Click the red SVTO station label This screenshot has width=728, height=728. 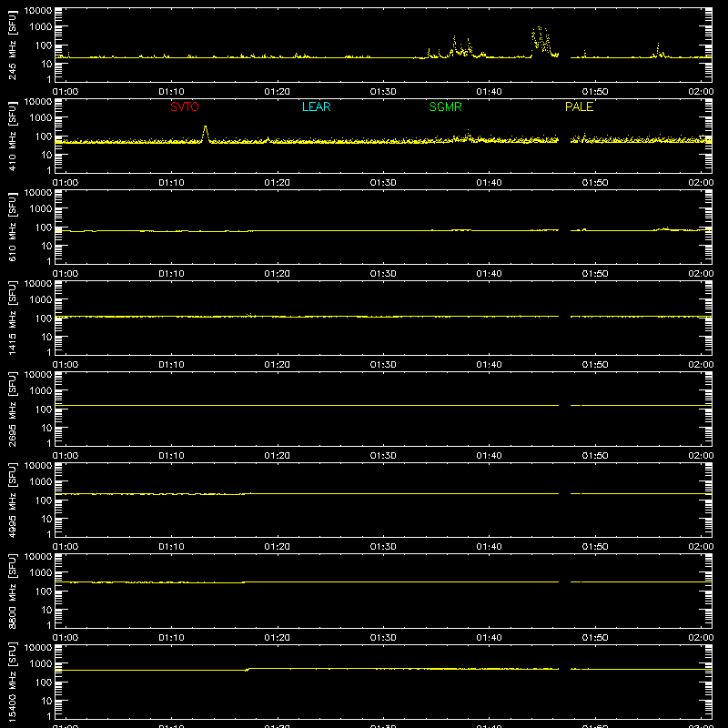[x=185, y=106]
